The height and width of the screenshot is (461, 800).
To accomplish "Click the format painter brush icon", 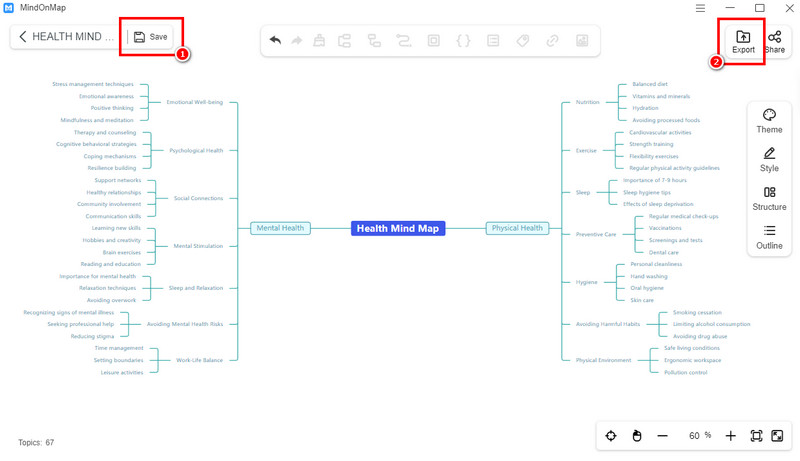I will coord(319,41).
